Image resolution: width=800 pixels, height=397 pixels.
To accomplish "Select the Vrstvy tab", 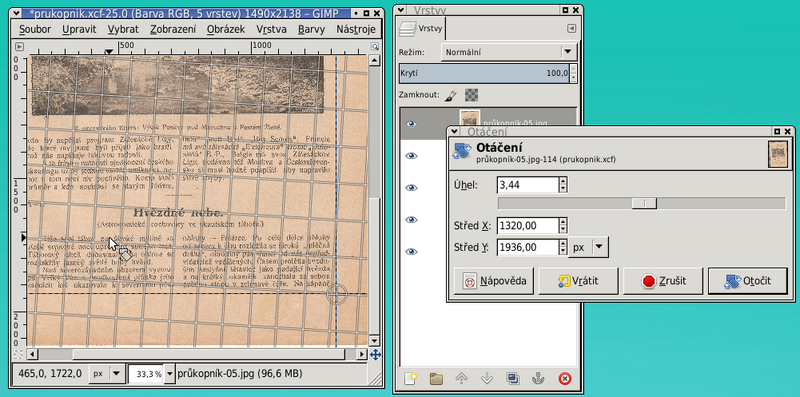I will pos(422,29).
